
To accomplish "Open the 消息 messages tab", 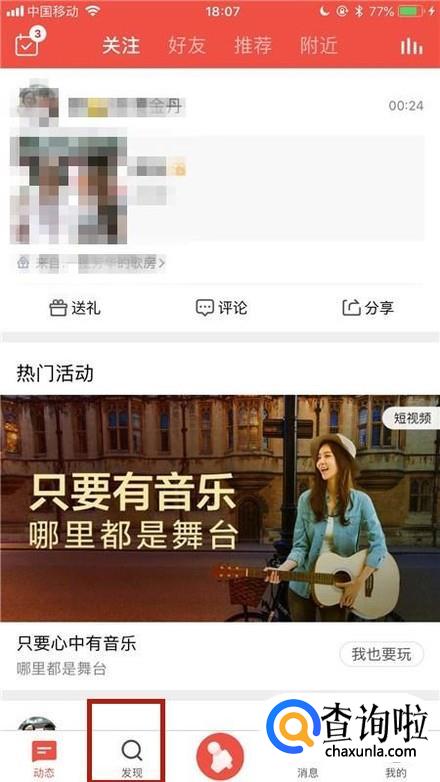I will (308, 773).
